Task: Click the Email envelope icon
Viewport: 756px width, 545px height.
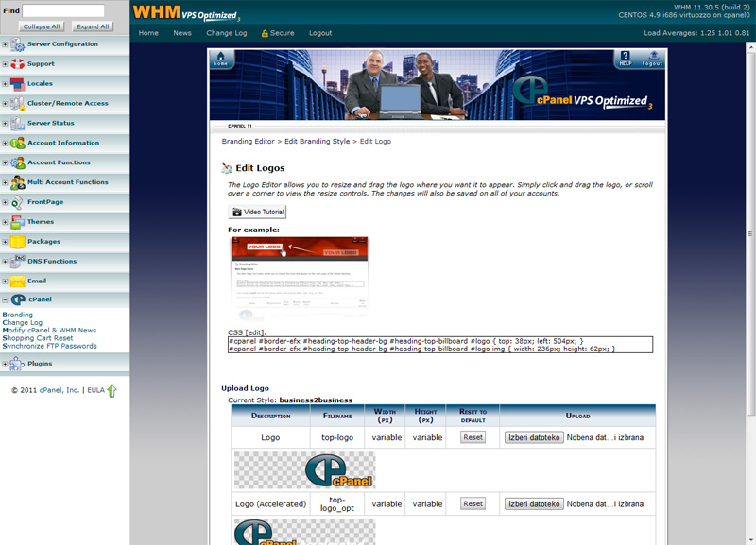Action: (17, 281)
